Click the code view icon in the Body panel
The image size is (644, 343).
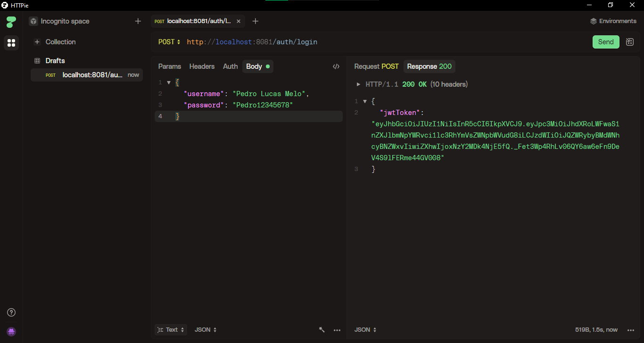336,66
